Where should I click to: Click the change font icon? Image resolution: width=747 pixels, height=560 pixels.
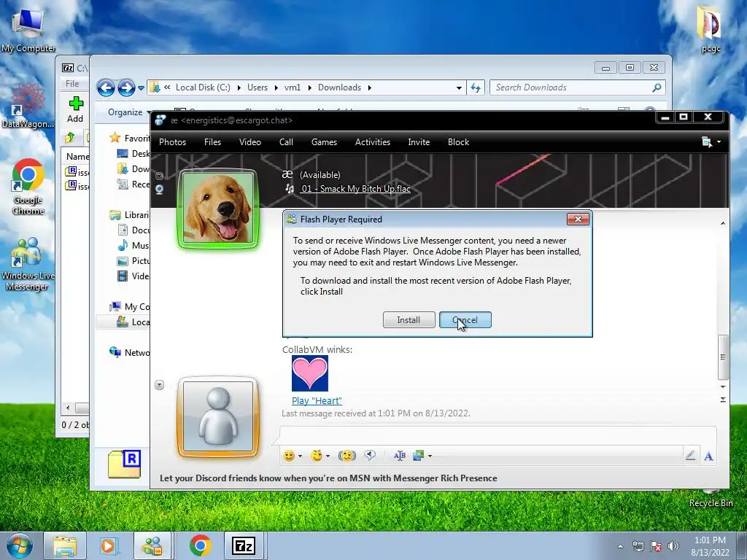399,456
